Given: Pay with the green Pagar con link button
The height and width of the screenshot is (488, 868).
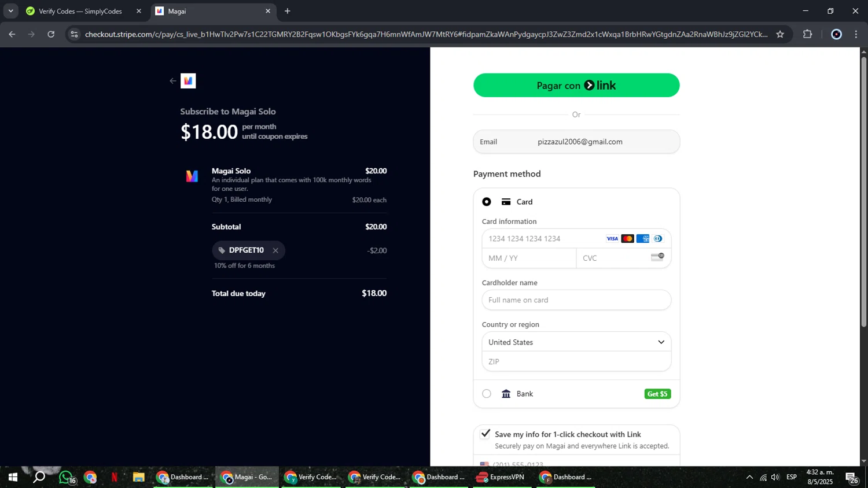Looking at the screenshot, I should tap(576, 85).
